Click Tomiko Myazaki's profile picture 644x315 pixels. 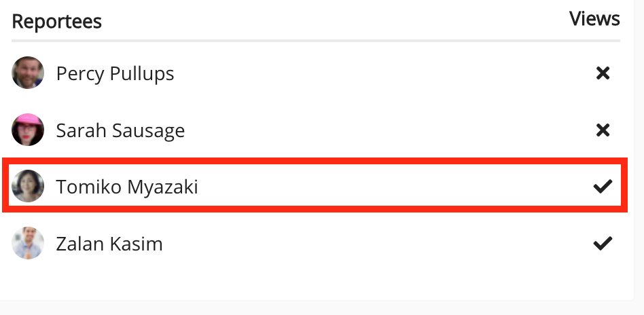point(28,186)
